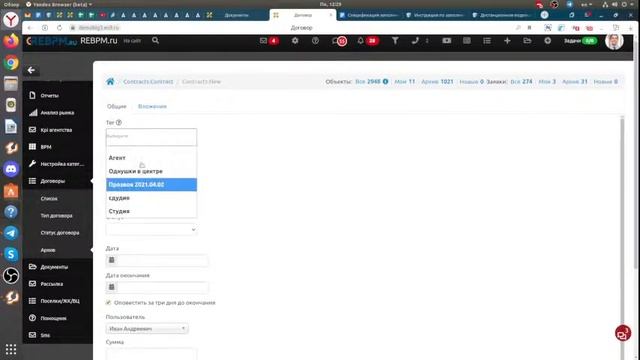Viewport: 640px width, 360px height.
Task: Select the highlighted Прозвон 2021 option
Action: pyautogui.click(x=151, y=184)
